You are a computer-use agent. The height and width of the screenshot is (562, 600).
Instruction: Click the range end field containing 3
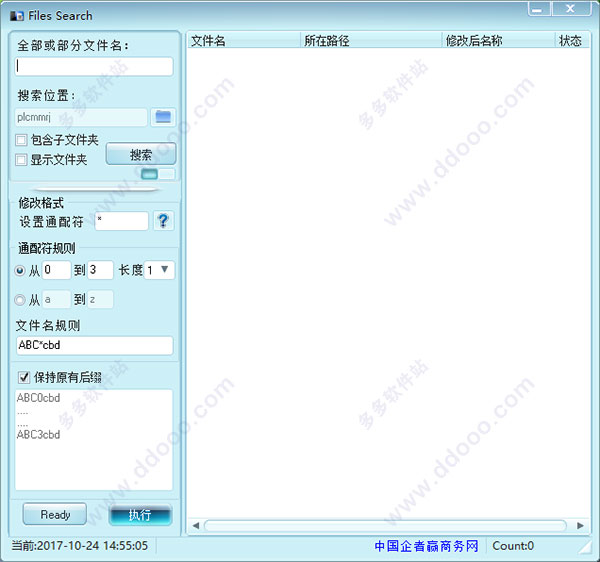pos(101,270)
